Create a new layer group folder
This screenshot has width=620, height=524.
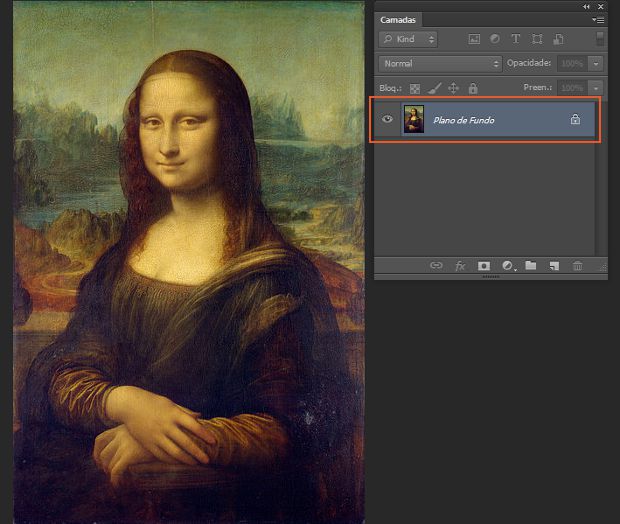[531, 266]
